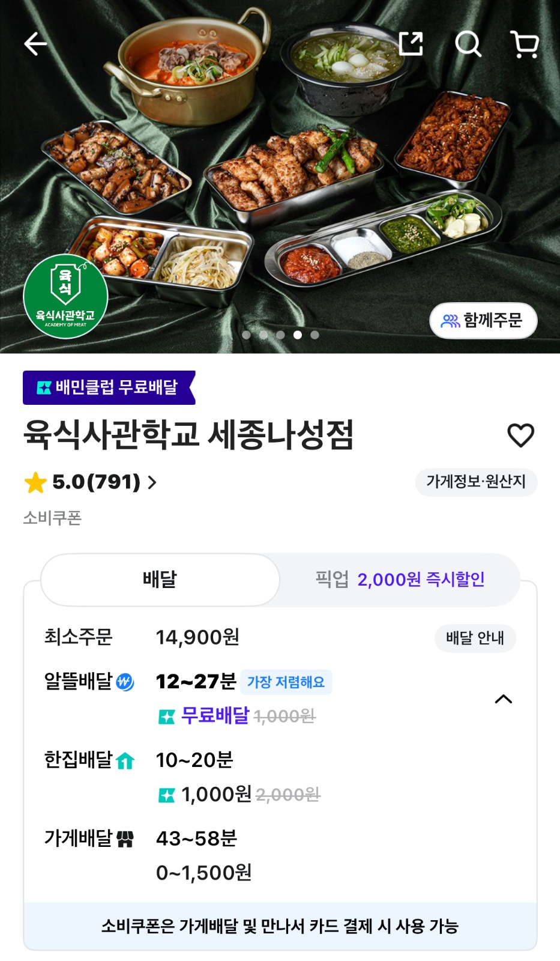Open the shopping cart icon
Viewport: 560px width, 961px height.
click(525, 44)
